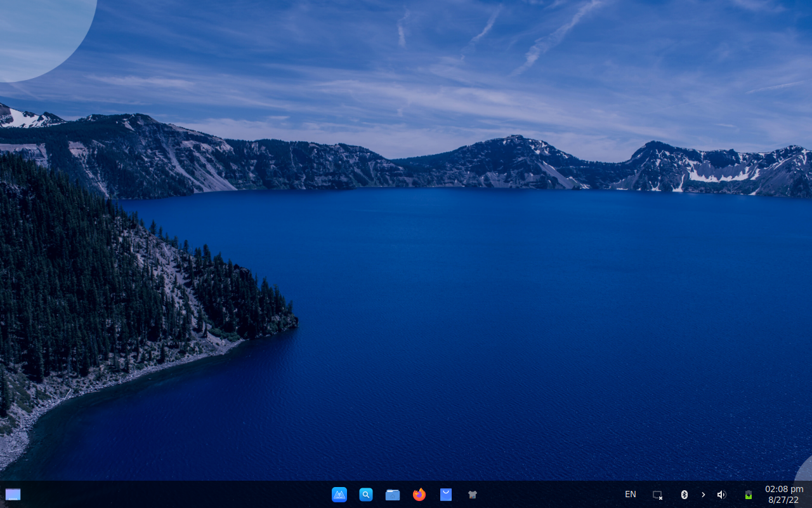Launch Firefox web browser

(x=419, y=495)
